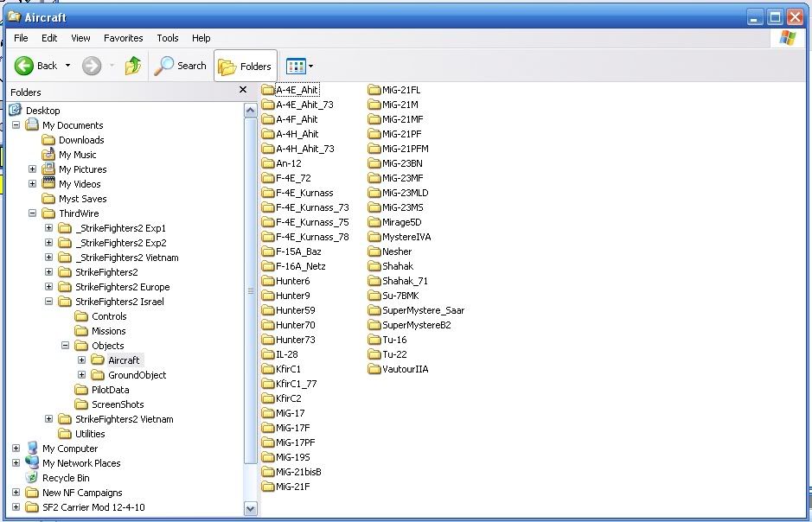
Task: Go up one folder level icon
Action: tap(133, 66)
